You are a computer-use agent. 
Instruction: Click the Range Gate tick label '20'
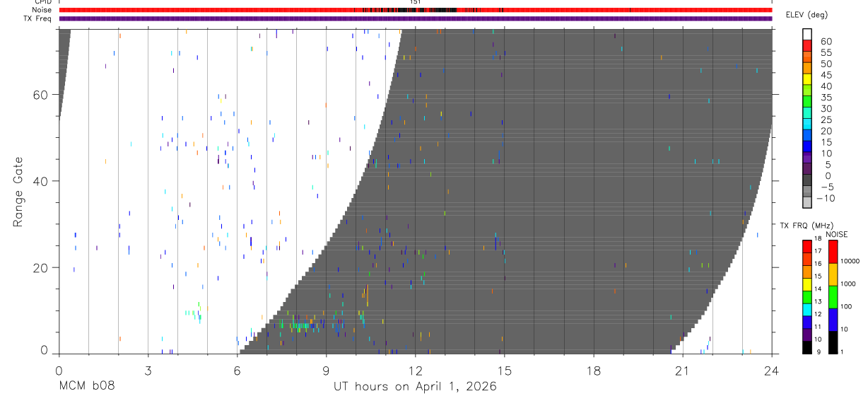point(41,268)
